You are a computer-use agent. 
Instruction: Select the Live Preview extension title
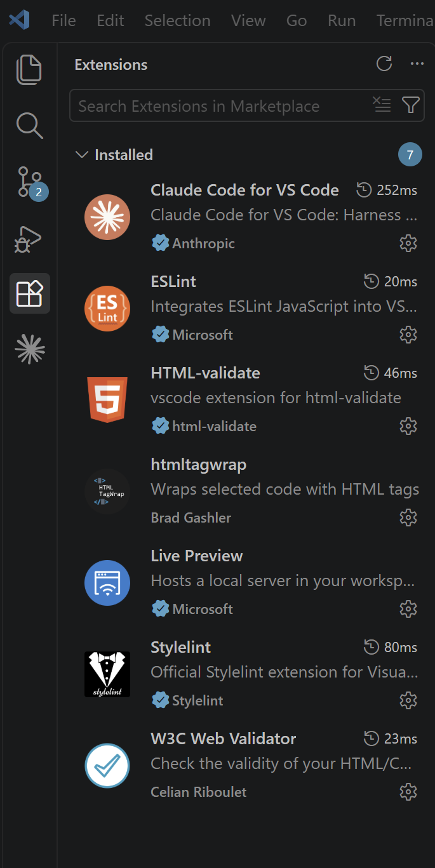click(x=196, y=556)
